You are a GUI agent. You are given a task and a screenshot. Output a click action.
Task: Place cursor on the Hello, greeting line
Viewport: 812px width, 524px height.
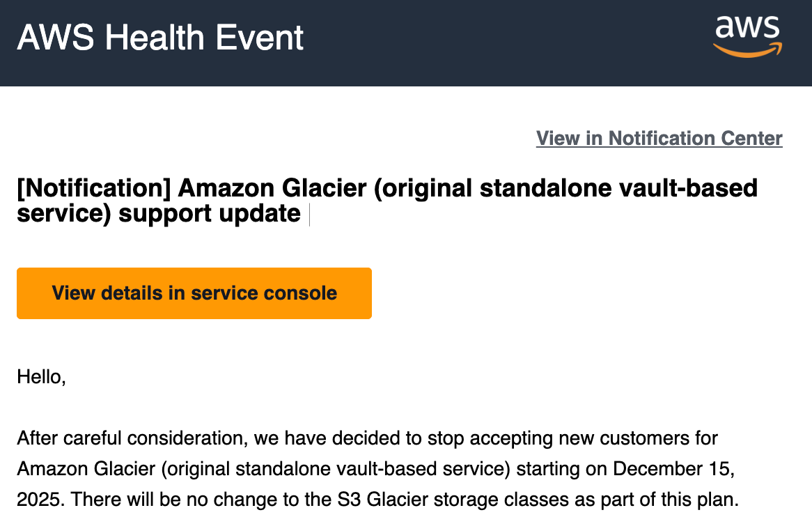(41, 378)
